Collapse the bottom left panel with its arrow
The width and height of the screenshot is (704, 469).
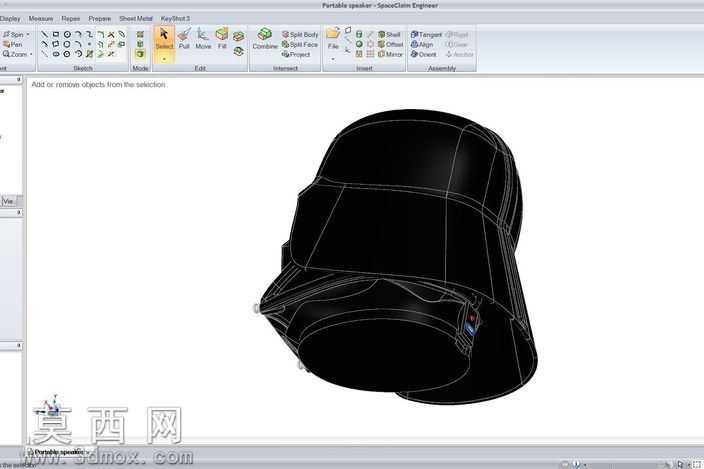(18, 346)
